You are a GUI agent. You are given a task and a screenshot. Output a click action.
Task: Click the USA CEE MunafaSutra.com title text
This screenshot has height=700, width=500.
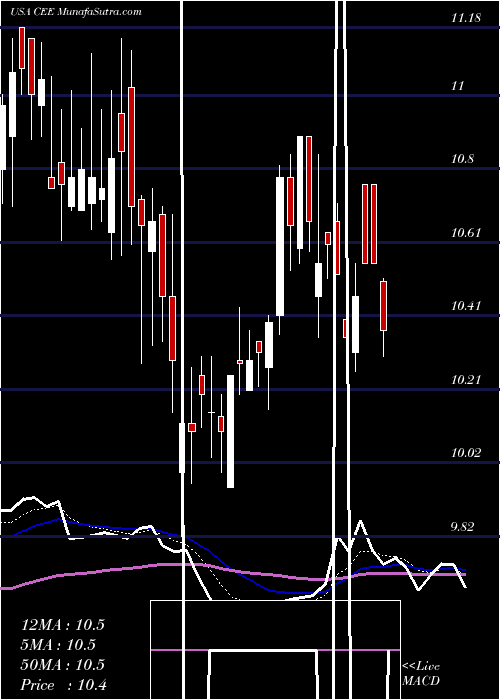tap(75, 12)
